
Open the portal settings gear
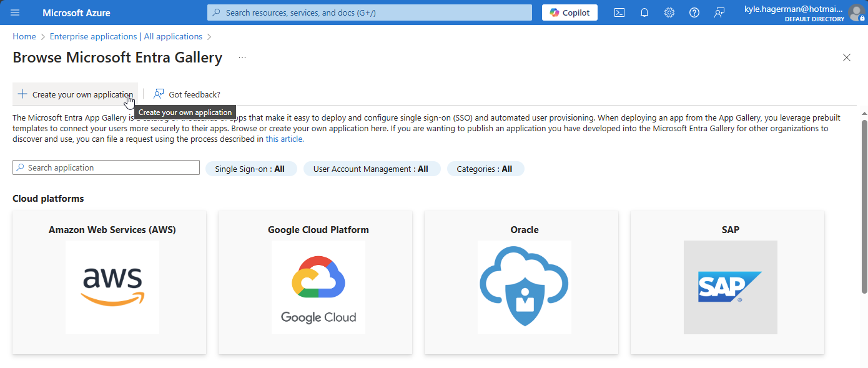point(669,12)
